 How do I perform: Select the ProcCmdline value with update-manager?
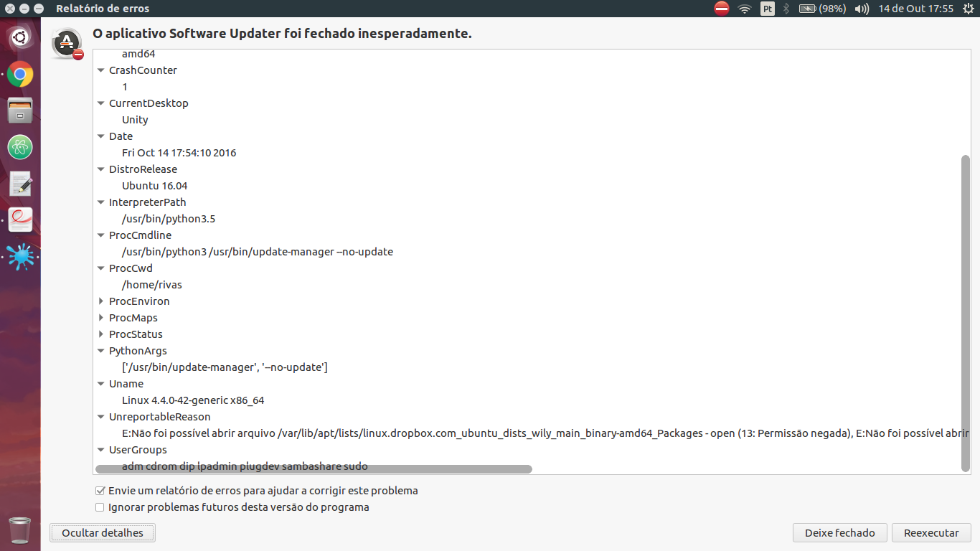click(258, 252)
